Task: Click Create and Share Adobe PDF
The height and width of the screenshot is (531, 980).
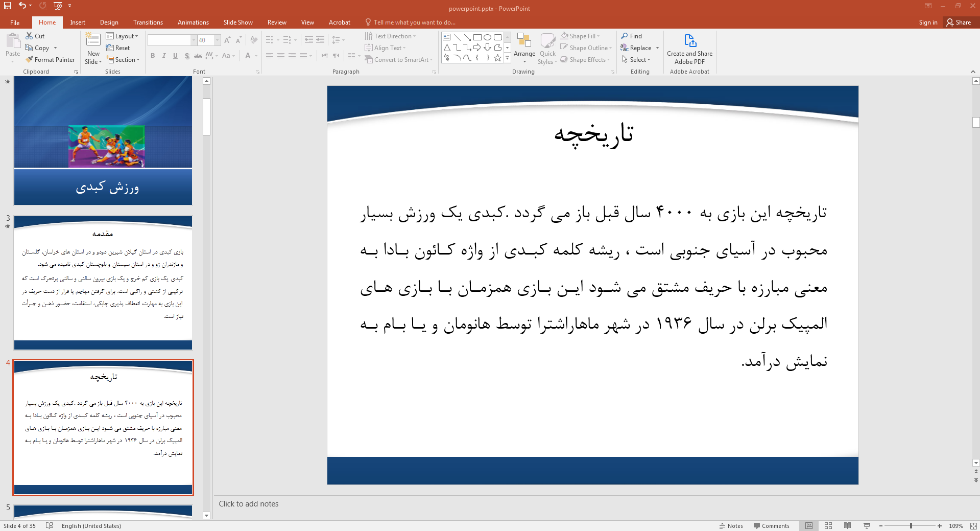Action: point(689,49)
